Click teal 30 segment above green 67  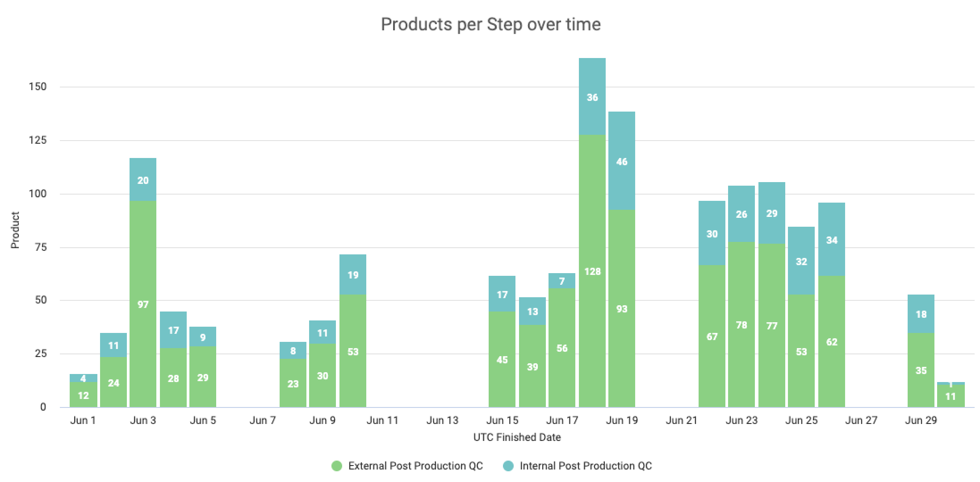(x=712, y=233)
